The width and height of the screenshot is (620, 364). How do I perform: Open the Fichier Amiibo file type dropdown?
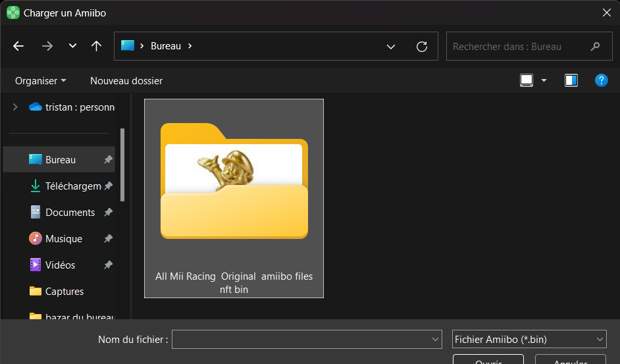point(529,340)
